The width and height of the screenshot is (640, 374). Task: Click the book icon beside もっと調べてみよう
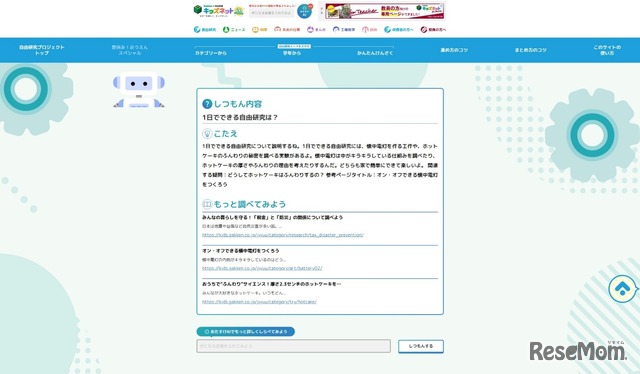point(207,204)
